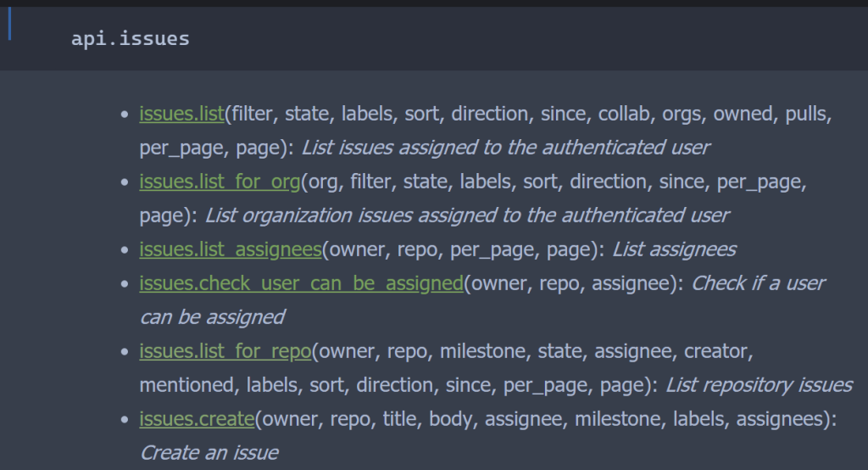Image resolution: width=868 pixels, height=470 pixels.
Task: Open the issues.list_for_org link
Action: pyautogui.click(x=220, y=182)
